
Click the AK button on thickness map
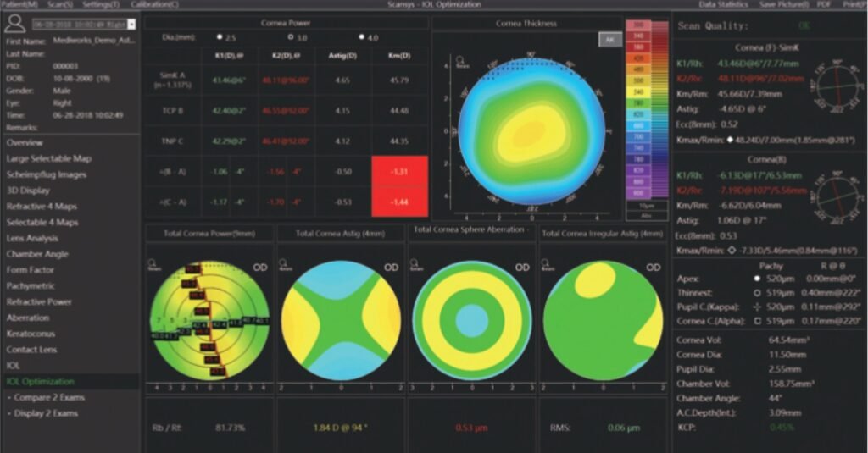coord(609,39)
